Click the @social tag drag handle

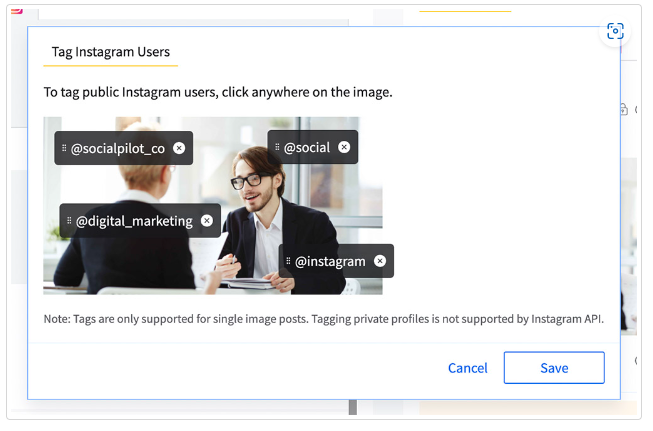(277, 147)
